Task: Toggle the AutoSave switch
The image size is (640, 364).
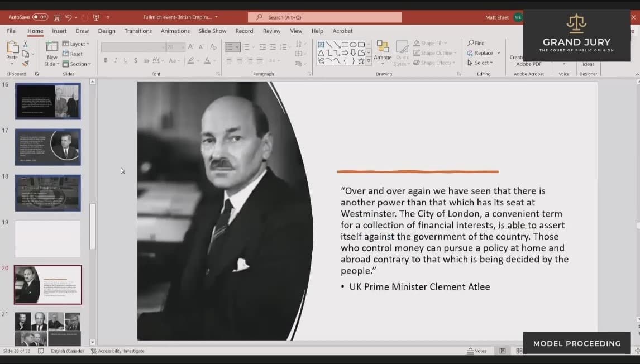Action: point(40,17)
